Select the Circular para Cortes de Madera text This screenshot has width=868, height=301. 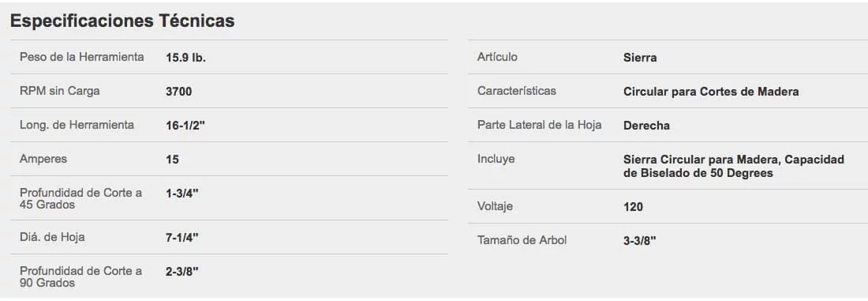[711, 92]
